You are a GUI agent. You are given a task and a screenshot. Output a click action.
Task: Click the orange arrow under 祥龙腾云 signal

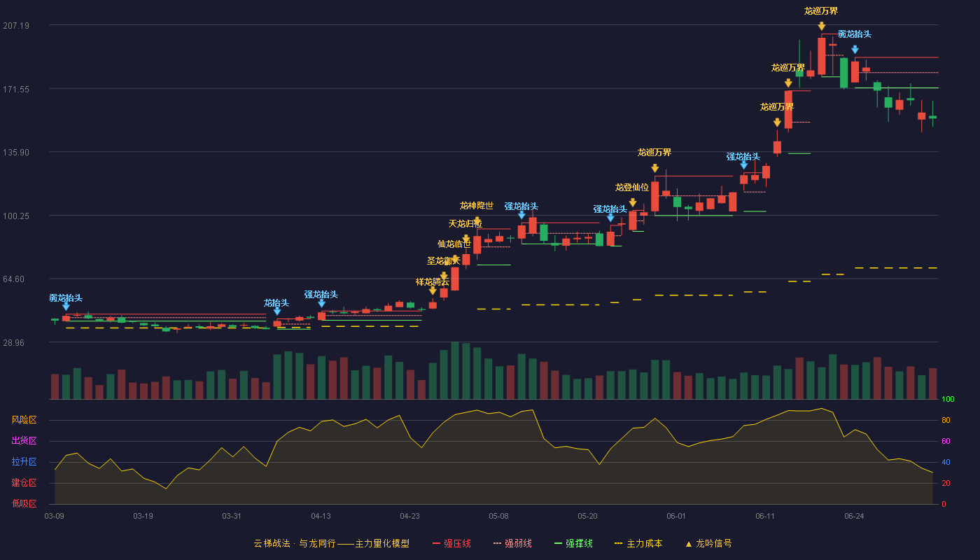coord(433,291)
